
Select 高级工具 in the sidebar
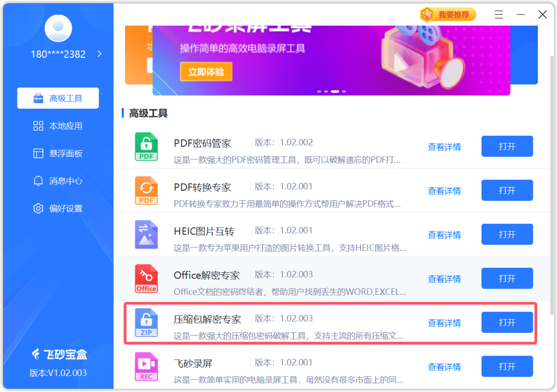click(x=58, y=98)
